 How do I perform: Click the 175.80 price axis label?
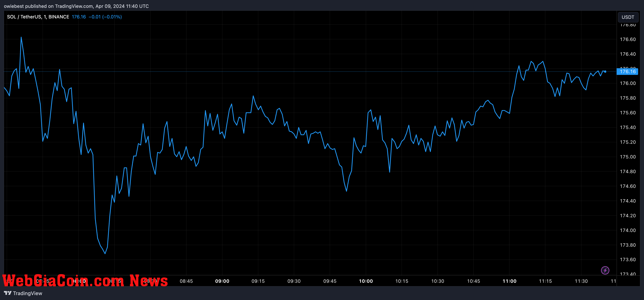pyautogui.click(x=628, y=98)
